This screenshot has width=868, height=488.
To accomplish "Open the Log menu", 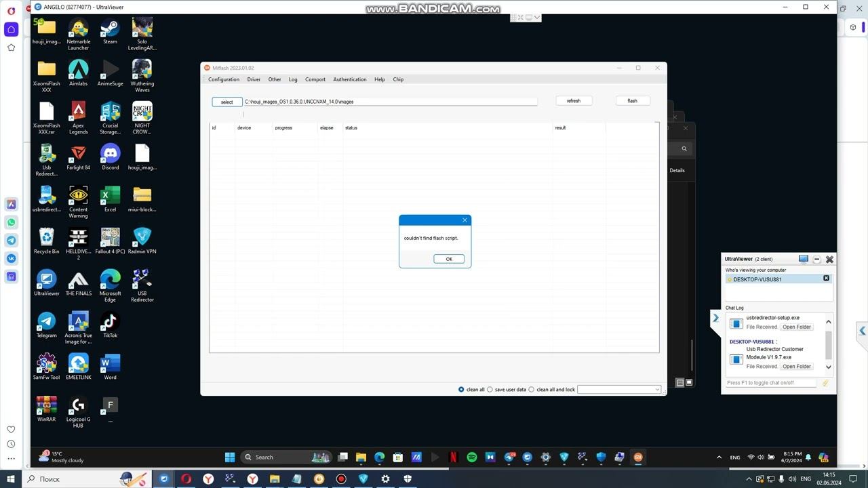I will point(293,79).
